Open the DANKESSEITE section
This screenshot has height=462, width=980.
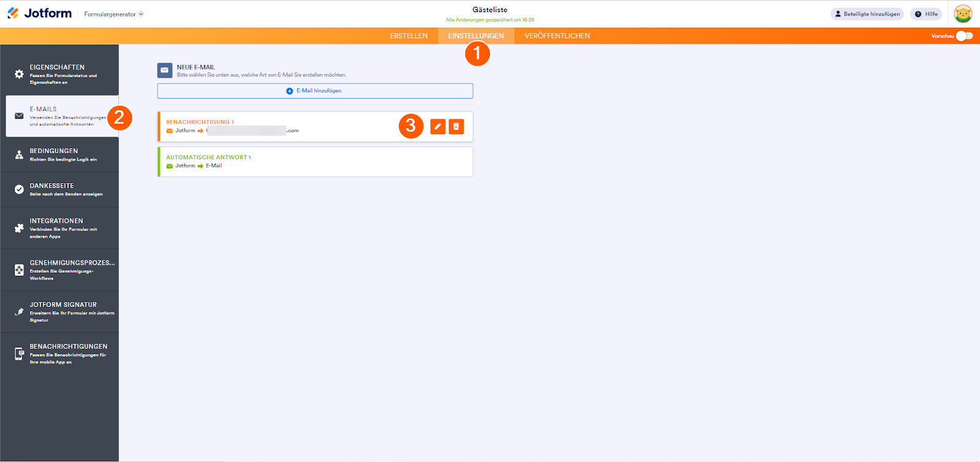59,189
